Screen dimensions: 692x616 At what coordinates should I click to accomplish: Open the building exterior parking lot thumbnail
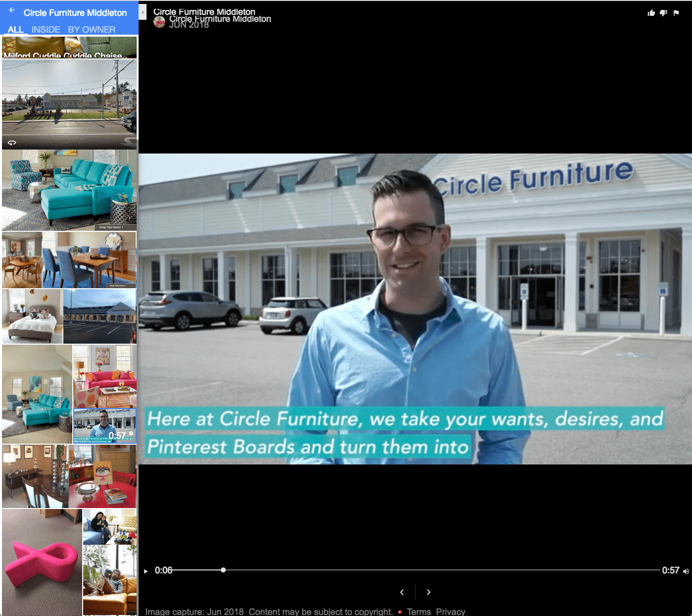[x=99, y=316]
